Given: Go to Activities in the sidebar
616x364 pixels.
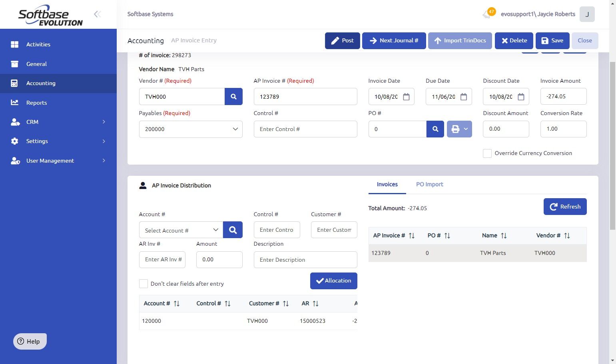Looking at the screenshot, I should 58,44.
